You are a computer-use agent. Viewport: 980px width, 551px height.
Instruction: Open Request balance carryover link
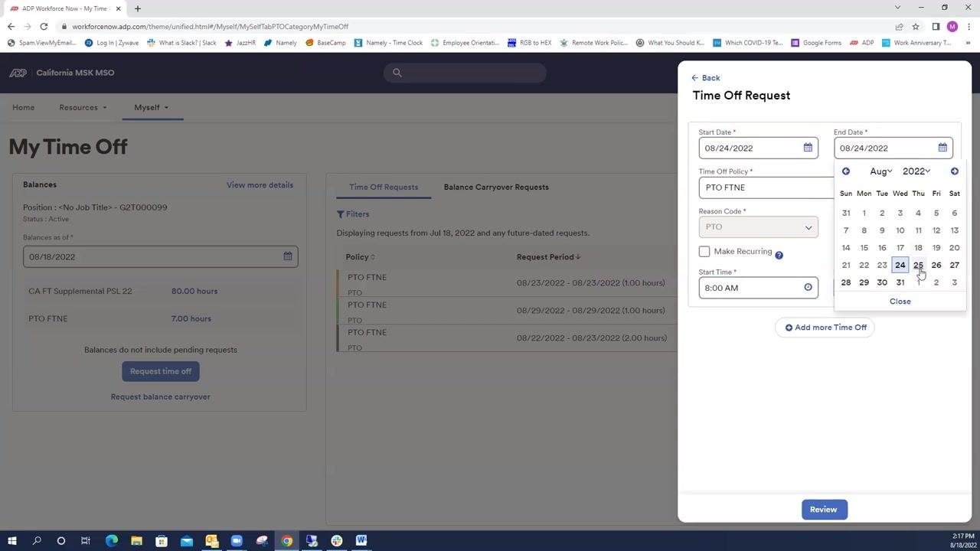[160, 396]
